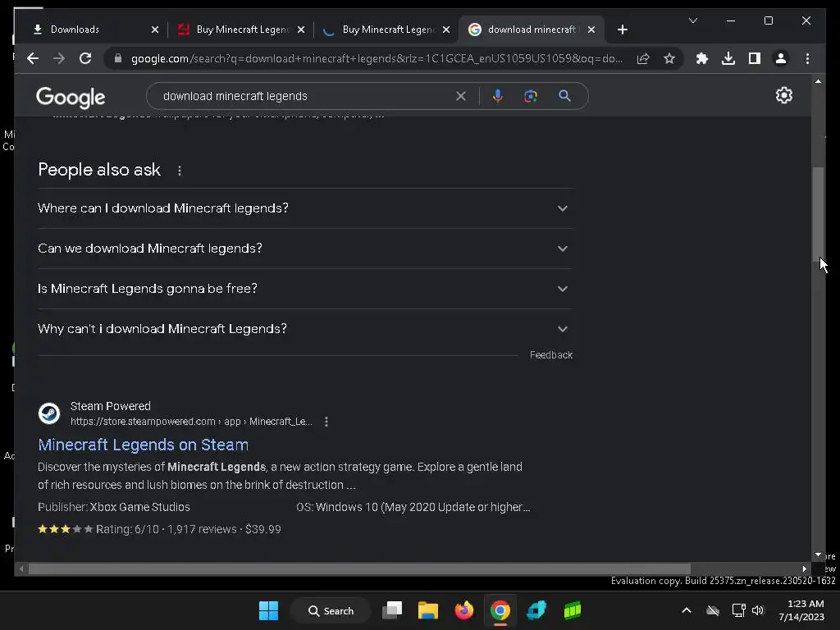840x630 pixels.
Task: Go to Google home via the logo
Action: point(71,97)
